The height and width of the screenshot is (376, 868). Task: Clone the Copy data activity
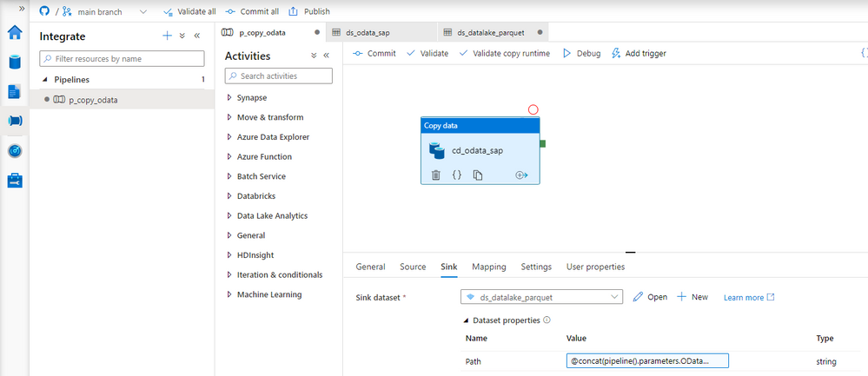pyautogui.click(x=478, y=175)
